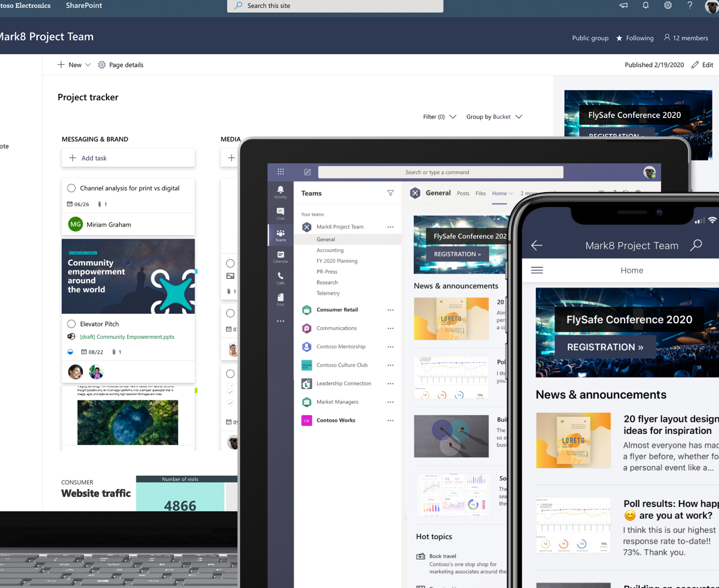Show more apps ellipsis in Teams rail
The image size is (719, 588).
tap(280, 321)
